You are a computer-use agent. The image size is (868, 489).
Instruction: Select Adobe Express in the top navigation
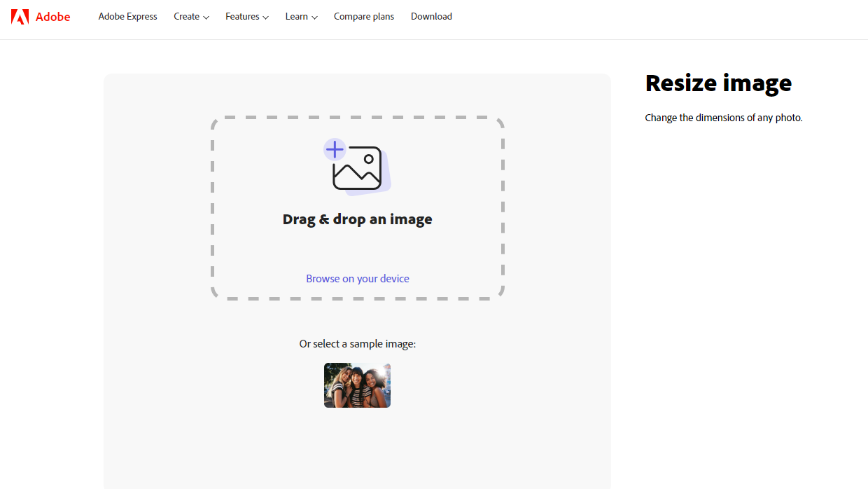[x=127, y=16]
